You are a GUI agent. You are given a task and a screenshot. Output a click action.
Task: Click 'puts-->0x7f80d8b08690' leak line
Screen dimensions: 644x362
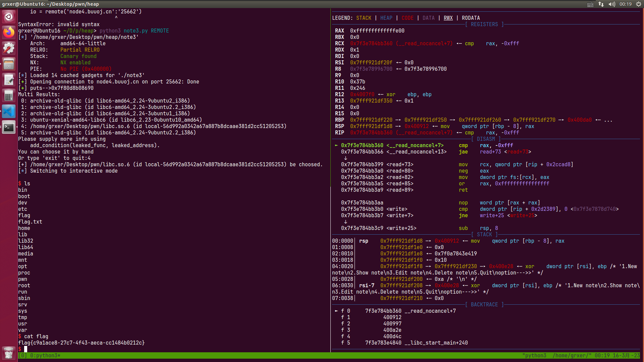pyautogui.click(x=62, y=88)
